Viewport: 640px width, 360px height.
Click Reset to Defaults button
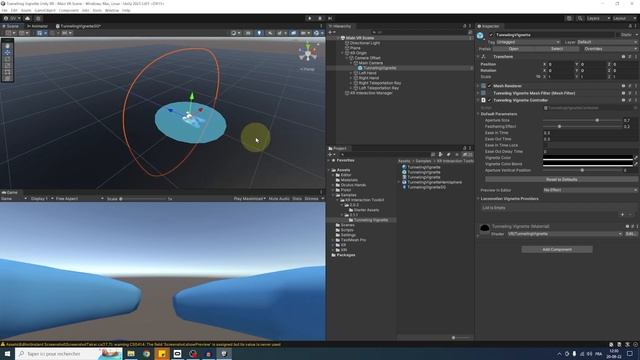click(x=561, y=180)
